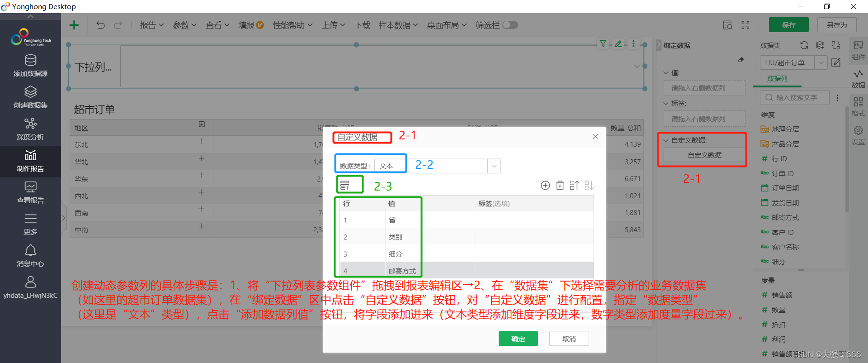Switch to the 数据列 tab

tap(777, 78)
